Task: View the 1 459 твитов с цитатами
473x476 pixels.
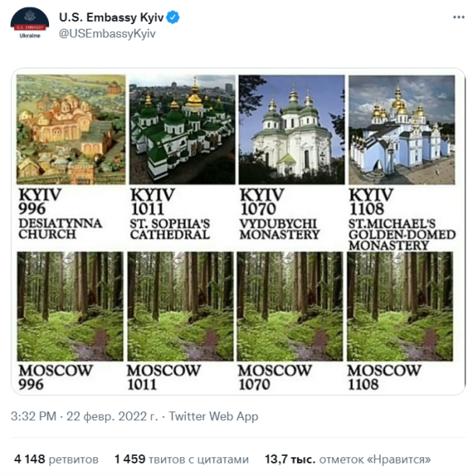Action: 181,459
